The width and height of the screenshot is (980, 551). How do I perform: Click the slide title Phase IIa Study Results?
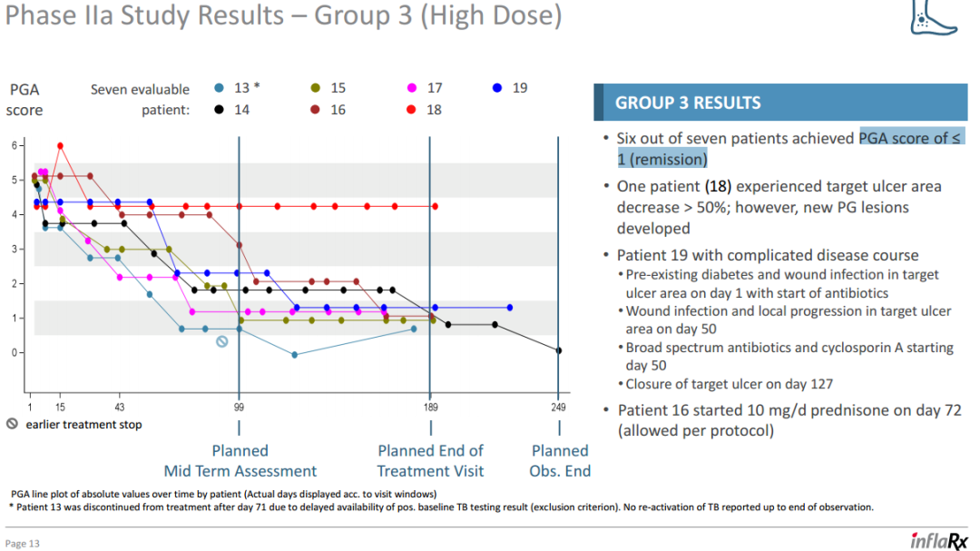point(283,16)
